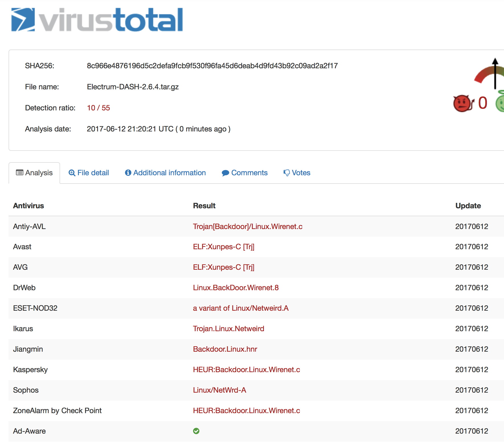This screenshot has height=445, width=504.
Task: Click the Result column header
Action: (x=204, y=206)
